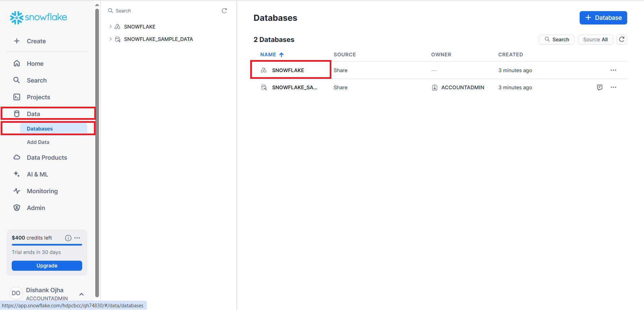Click the Home house icon

pos(17,63)
